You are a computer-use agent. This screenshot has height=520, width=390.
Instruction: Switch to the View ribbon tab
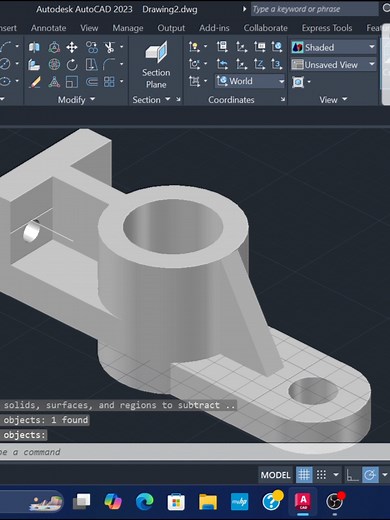[89, 28]
